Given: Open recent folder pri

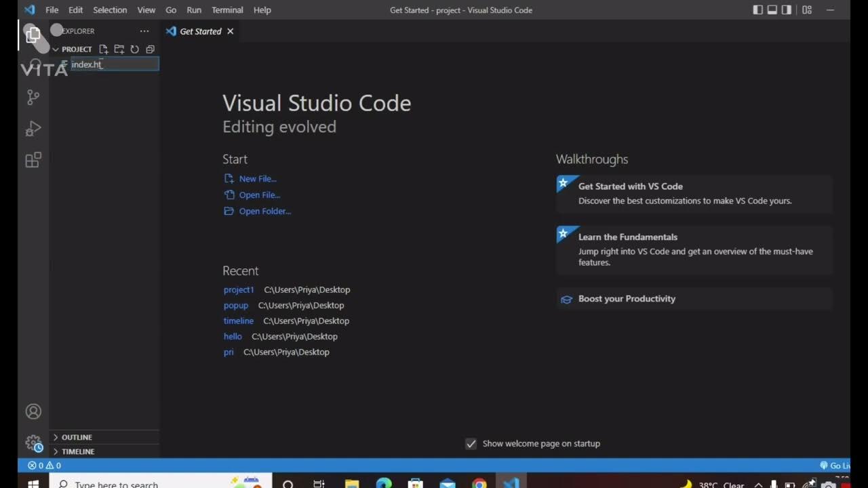Looking at the screenshot, I should 229,352.
